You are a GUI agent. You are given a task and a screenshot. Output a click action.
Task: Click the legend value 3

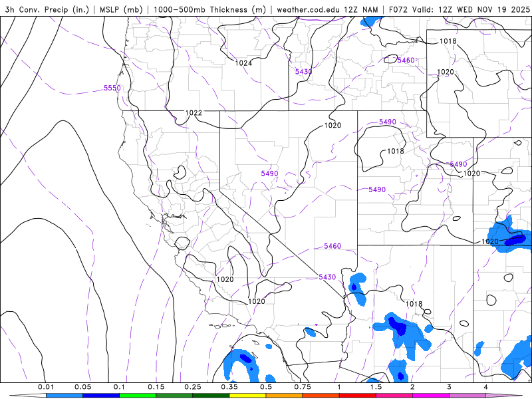pyautogui.click(x=450, y=387)
